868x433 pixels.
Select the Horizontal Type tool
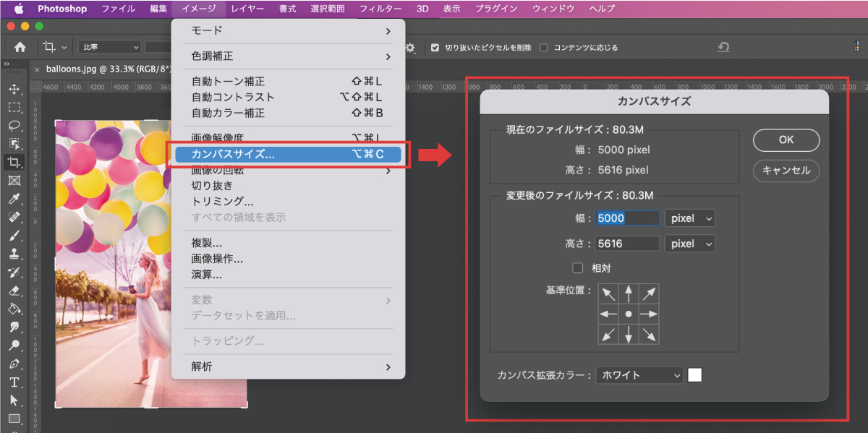14,382
